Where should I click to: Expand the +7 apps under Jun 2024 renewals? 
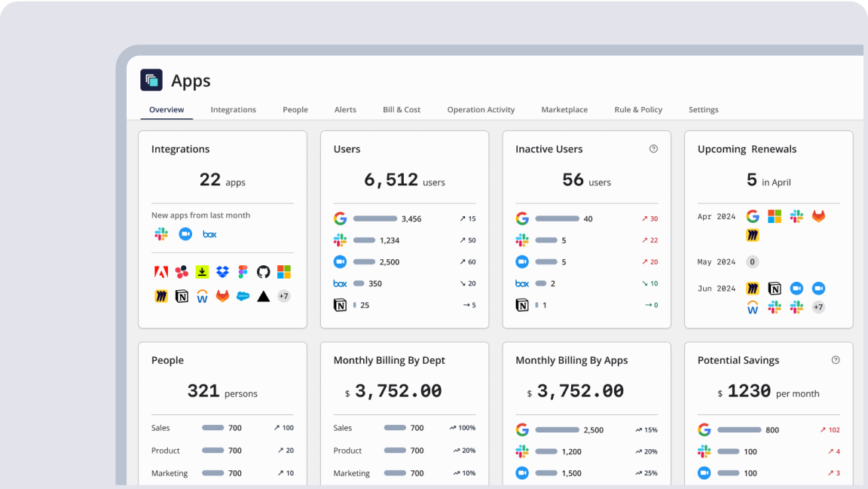[818, 307]
